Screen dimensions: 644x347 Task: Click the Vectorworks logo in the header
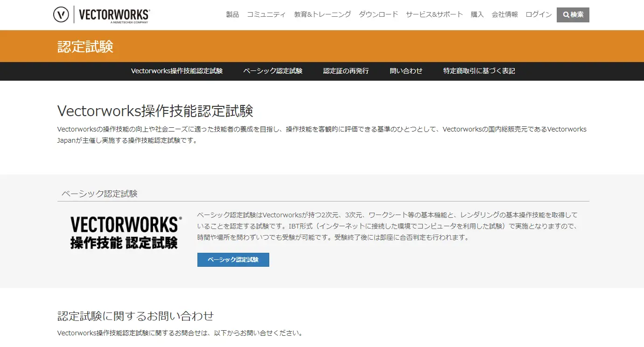[101, 15]
